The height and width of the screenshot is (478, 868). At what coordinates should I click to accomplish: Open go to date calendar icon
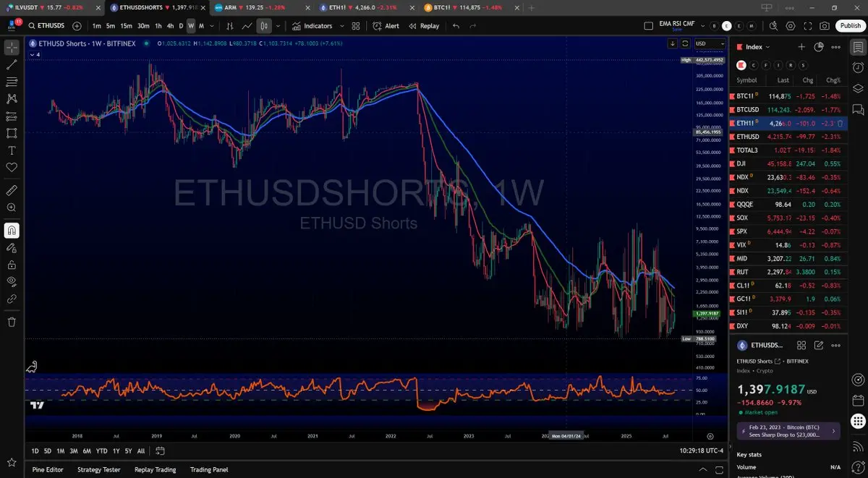coord(160,451)
